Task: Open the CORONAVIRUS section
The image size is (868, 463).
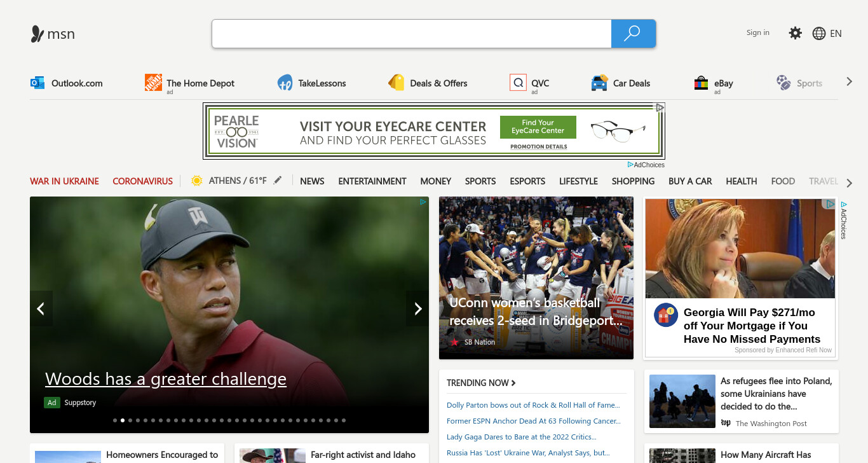Action: [x=142, y=181]
